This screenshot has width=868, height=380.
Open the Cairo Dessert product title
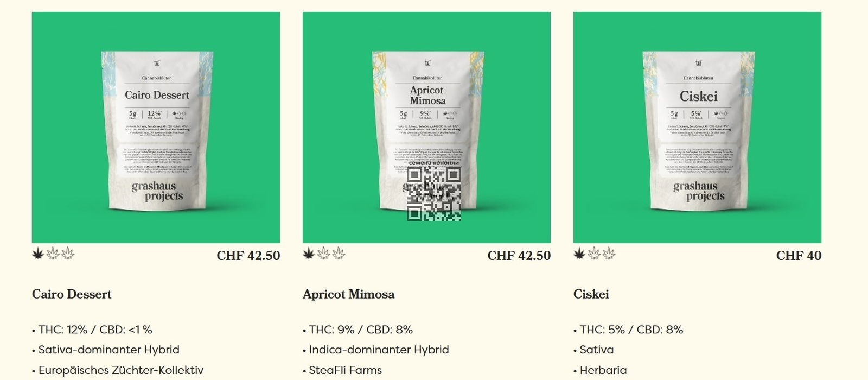(x=72, y=294)
